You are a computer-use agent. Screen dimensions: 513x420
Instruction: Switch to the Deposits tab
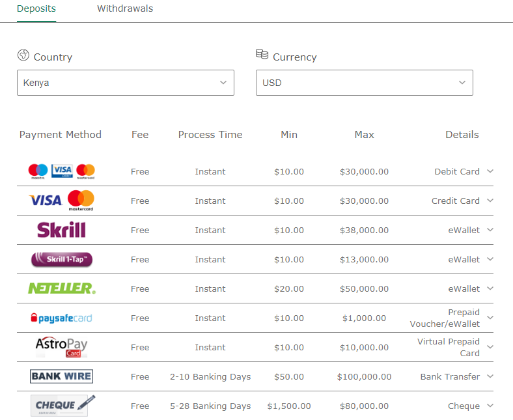coord(36,8)
